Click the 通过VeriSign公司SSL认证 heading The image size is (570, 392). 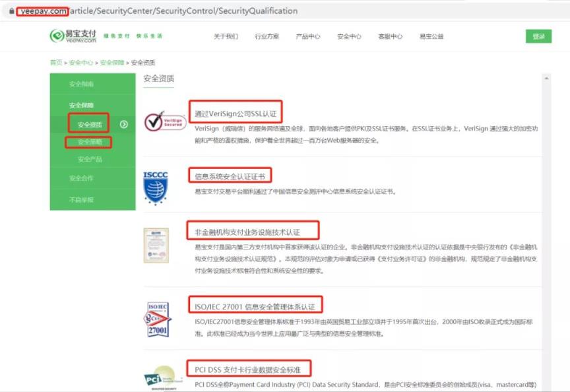coord(236,114)
